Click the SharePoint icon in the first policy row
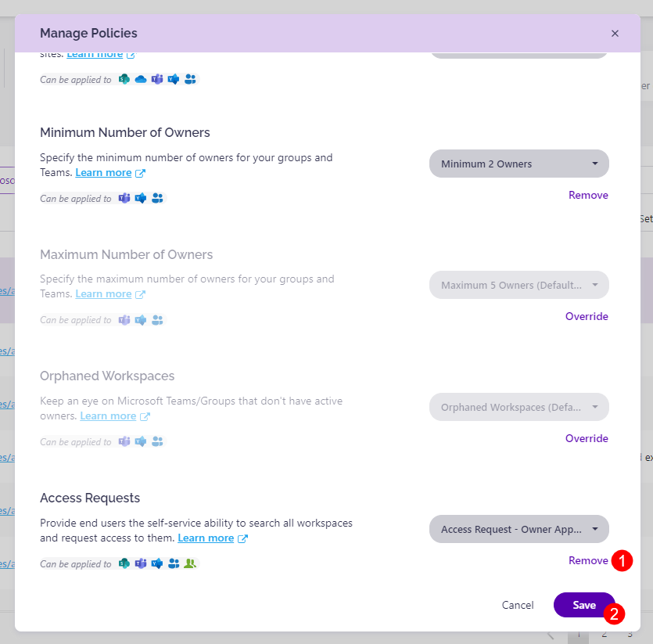 pos(124,79)
